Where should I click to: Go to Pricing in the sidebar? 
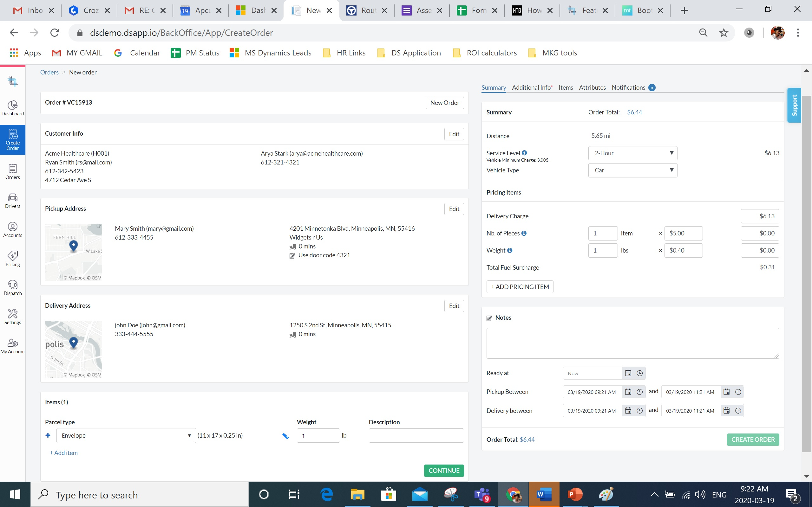click(12, 259)
